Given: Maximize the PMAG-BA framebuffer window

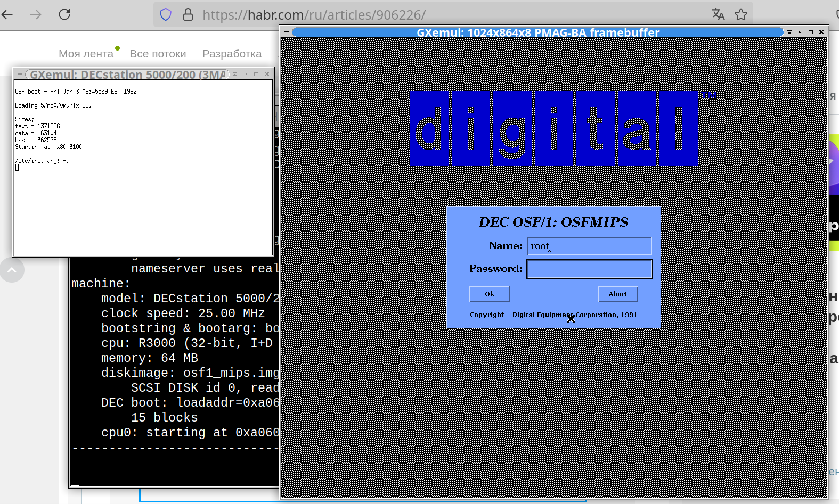Looking at the screenshot, I should [x=811, y=32].
